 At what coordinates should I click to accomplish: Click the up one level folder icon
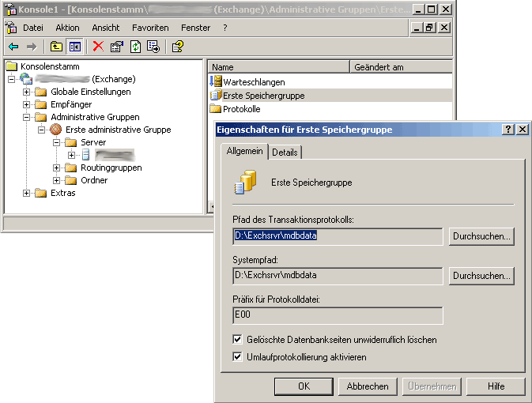56,47
